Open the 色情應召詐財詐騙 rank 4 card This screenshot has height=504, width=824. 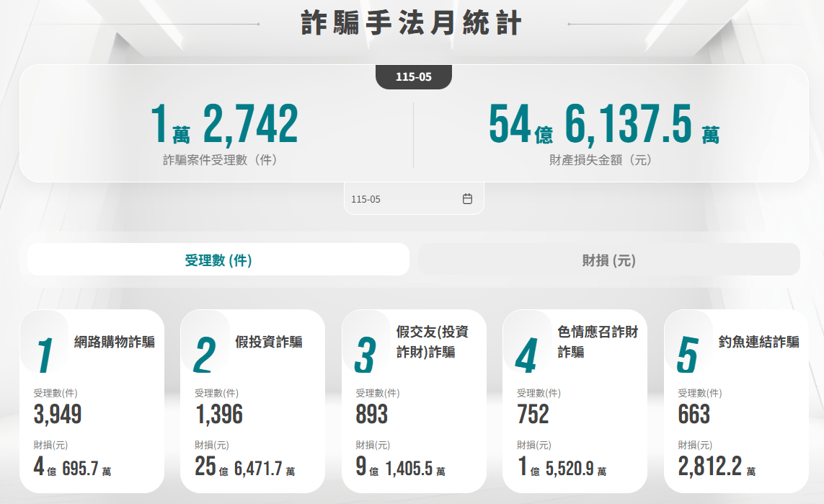(575, 401)
